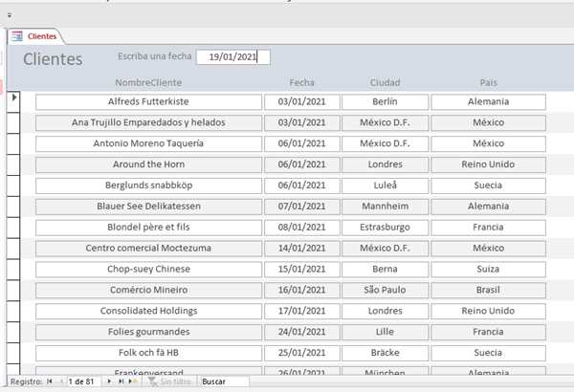The image size is (574, 392).
Task: Click the Mannheim city cell
Action: [x=386, y=207]
